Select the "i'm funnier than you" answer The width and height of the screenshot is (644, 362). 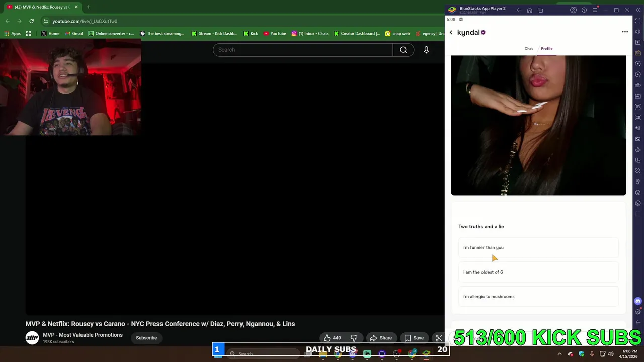click(538, 247)
